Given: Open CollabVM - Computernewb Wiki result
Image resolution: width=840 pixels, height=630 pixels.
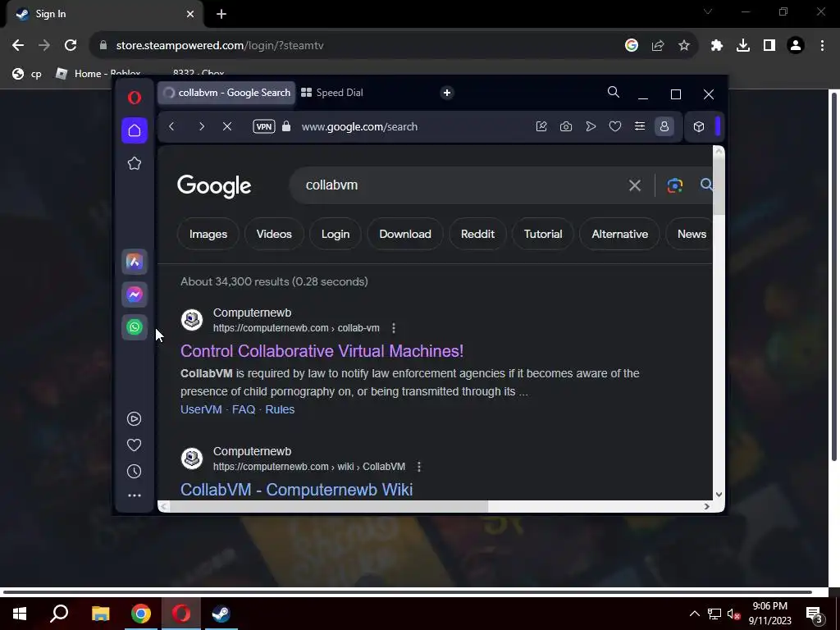Looking at the screenshot, I should [x=296, y=490].
